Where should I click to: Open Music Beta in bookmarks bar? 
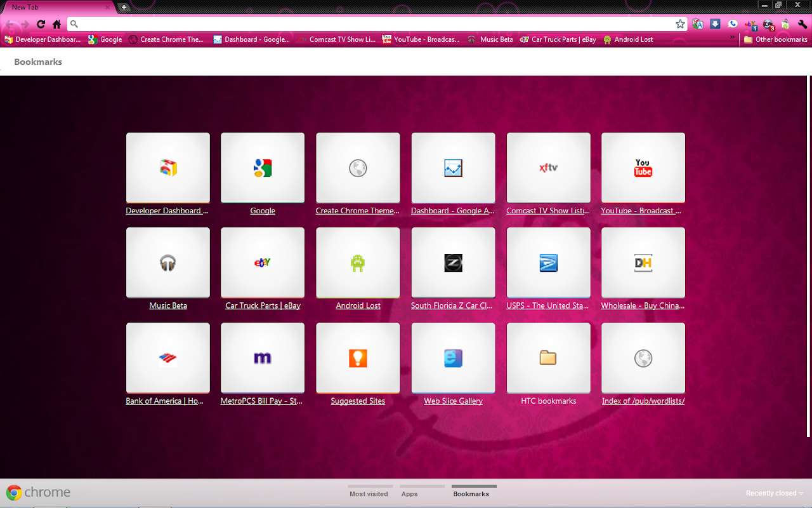click(490, 39)
